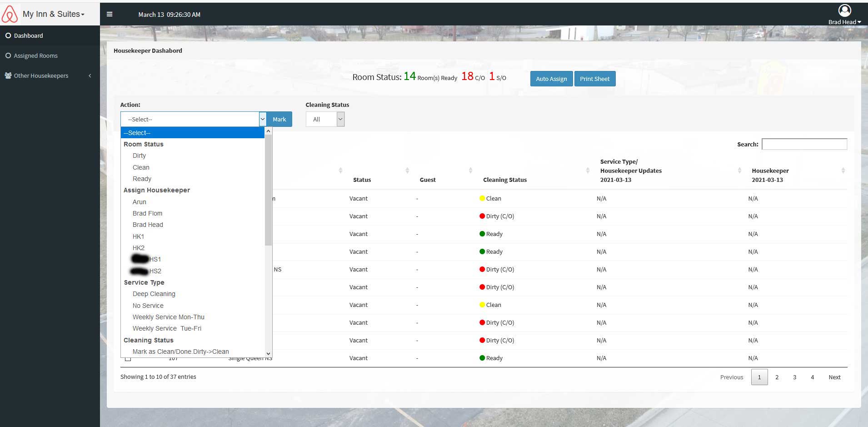Open the Action select dropdown arrow
The height and width of the screenshot is (427, 868).
click(x=263, y=119)
